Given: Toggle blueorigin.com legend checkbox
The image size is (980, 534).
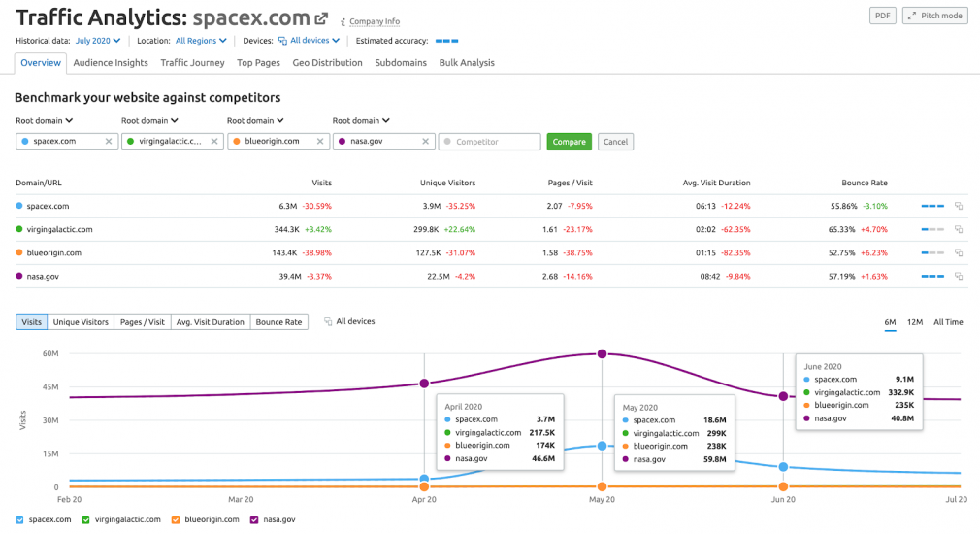Looking at the screenshot, I should tap(176, 519).
